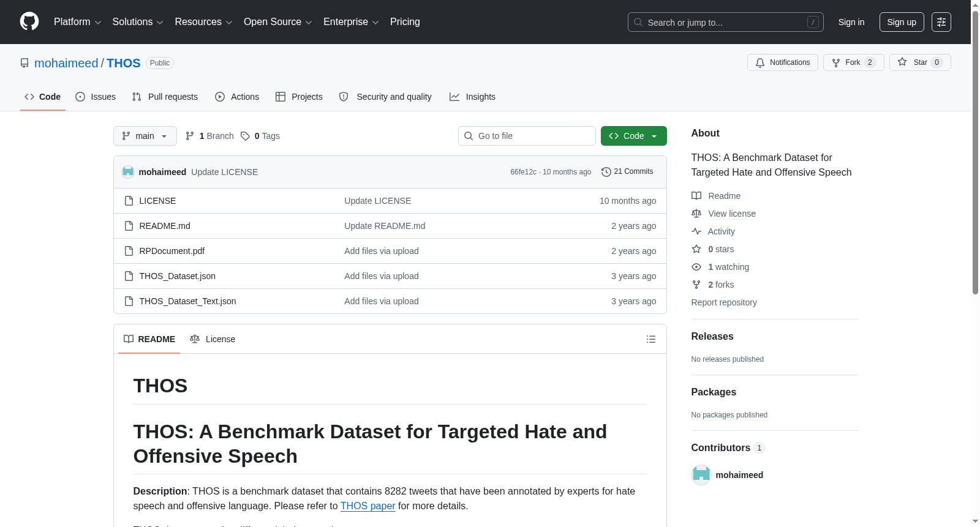Image resolution: width=980 pixels, height=527 pixels.
Task: Click the scales icon beside View license
Action: [x=696, y=214]
